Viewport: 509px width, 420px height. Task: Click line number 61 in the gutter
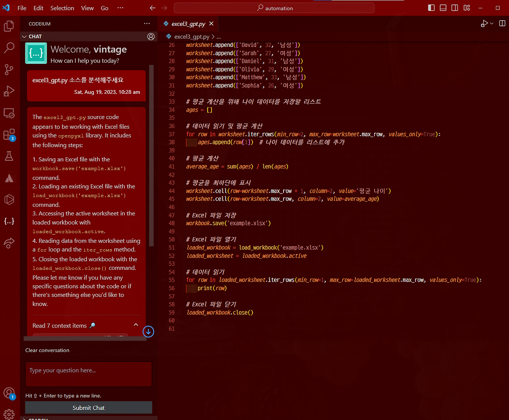tap(172, 329)
